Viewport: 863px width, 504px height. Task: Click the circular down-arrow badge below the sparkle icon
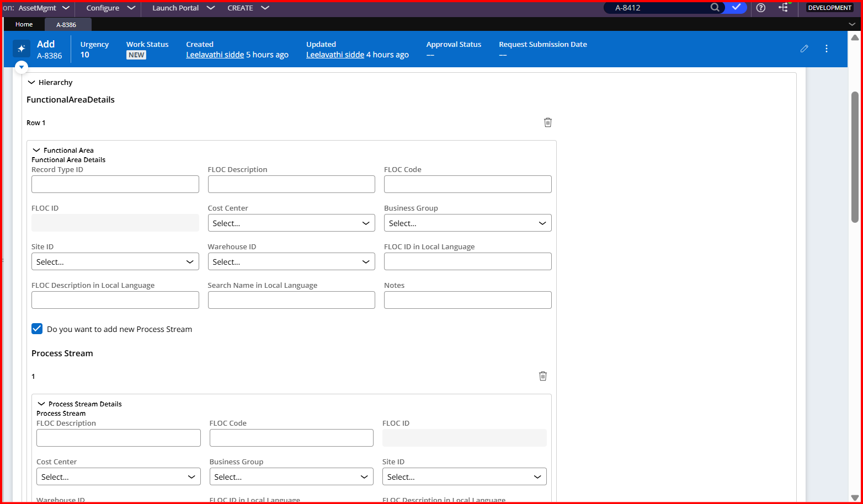point(21,67)
